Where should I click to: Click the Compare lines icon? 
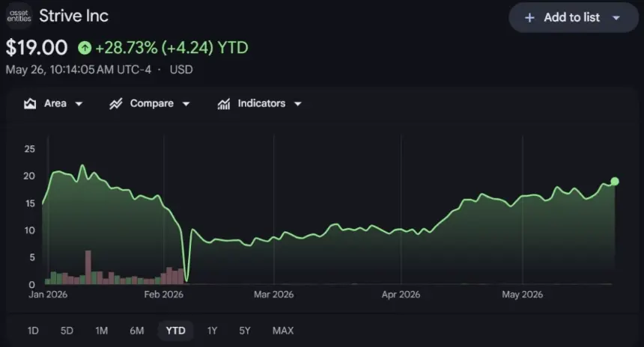point(116,104)
